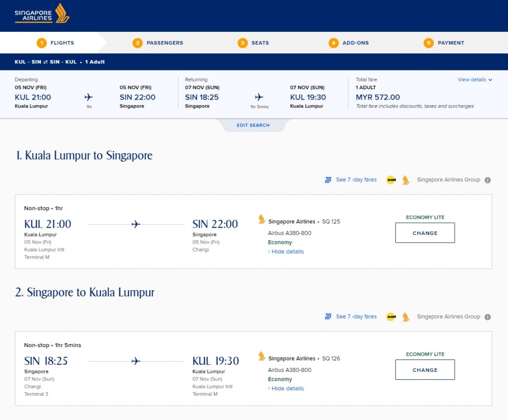This screenshot has height=420, width=508.
Task: Expand View details for total fare
Action: (475, 80)
